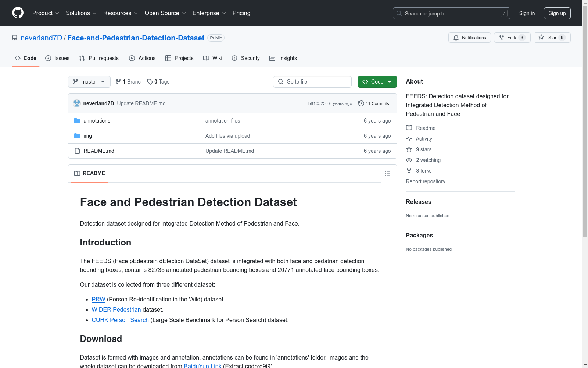Viewport: 588px width, 368px height.
Task: Click the img folder icon
Action: pos(77,136)
